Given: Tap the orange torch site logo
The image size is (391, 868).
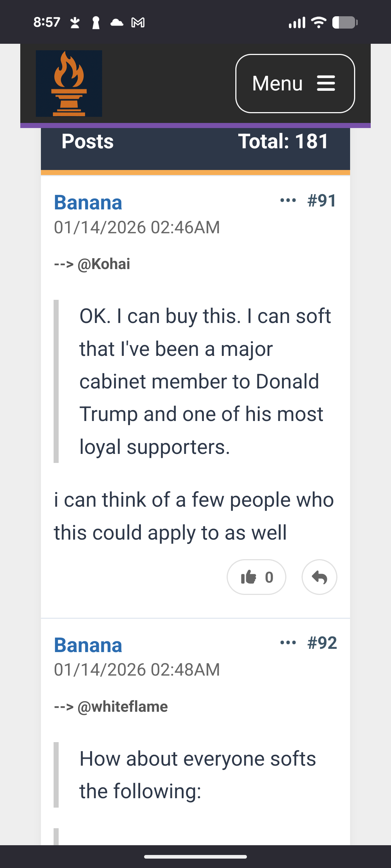Looking at the screenshot, I should pos(69,84).
